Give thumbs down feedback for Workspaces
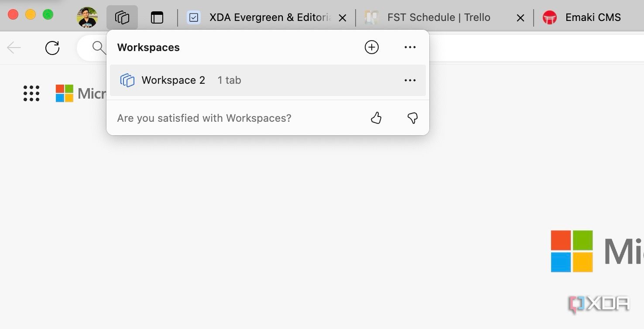Image resolution: width=644 pixels, height=329 pixels. coord(412,118)
